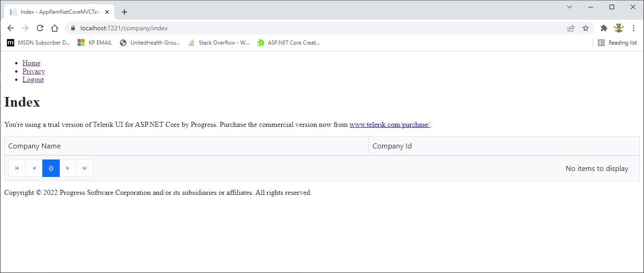Reload the page with browser refresh icon

click(40, 28)
